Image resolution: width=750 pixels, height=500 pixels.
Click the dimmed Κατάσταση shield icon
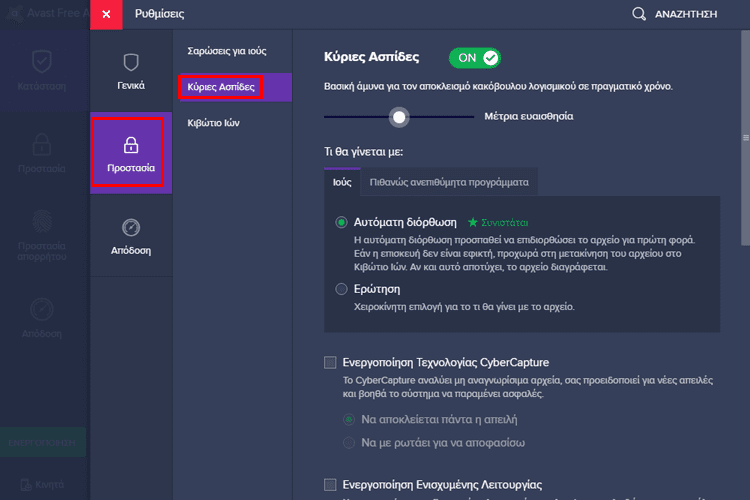tap(42, 60)
